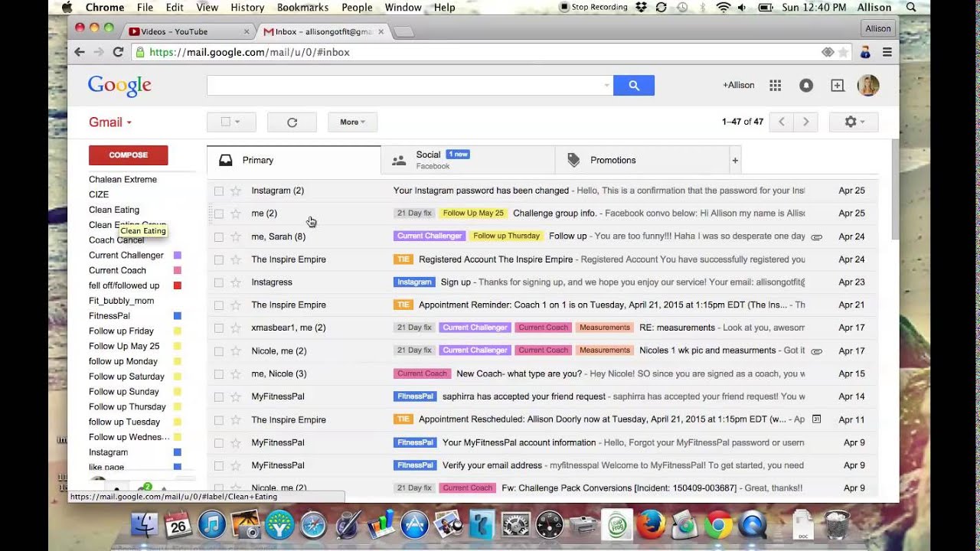The height and width of the screenshot is (551, 980).
Task: Open the More actions dropdown
Action: [x=352, y=122]
